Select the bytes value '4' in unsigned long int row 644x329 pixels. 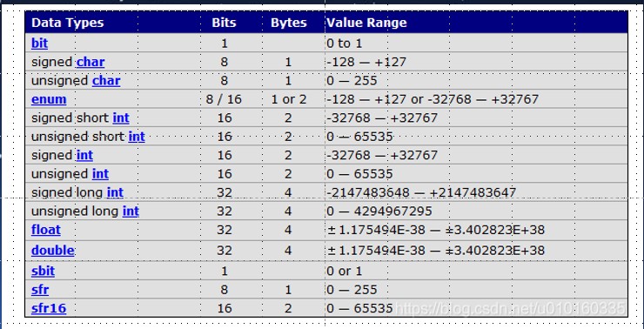288,211
